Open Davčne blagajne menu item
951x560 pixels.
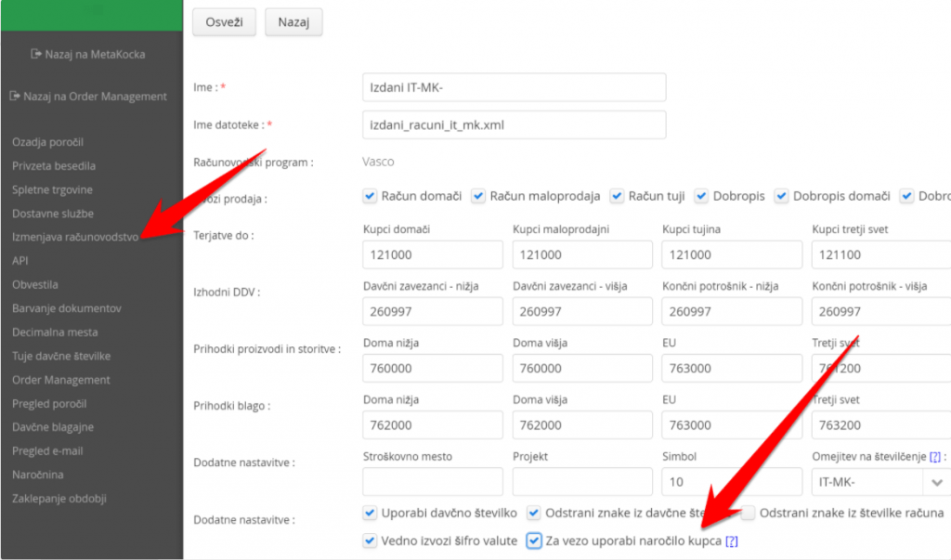click(x=53, y=427)
